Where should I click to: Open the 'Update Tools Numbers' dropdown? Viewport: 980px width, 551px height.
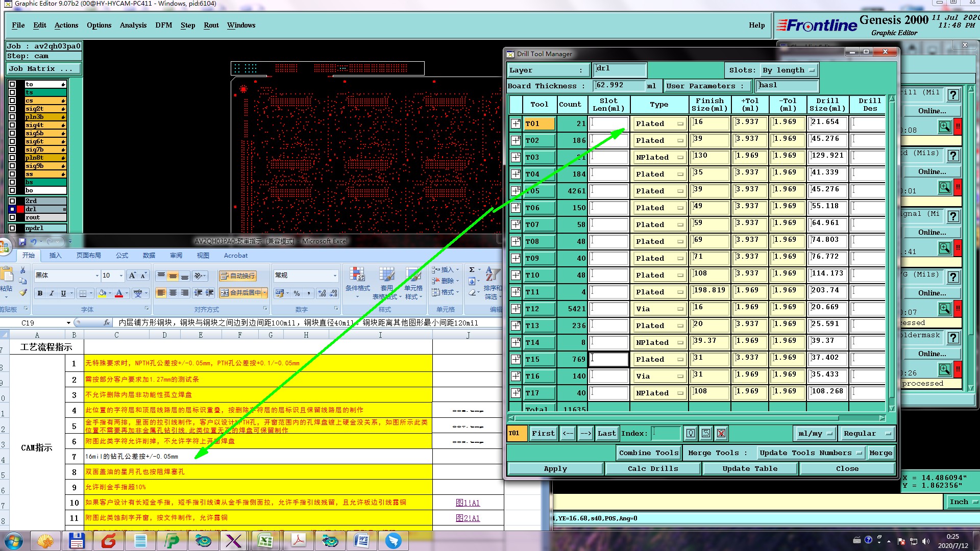pos(810,453)
